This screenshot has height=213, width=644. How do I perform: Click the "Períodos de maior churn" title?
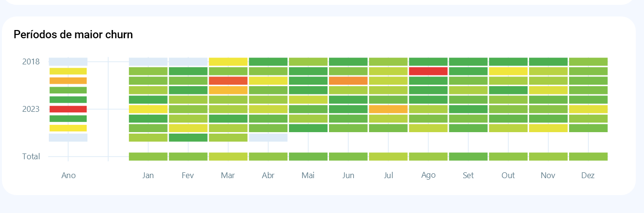[x=73, y=34]
